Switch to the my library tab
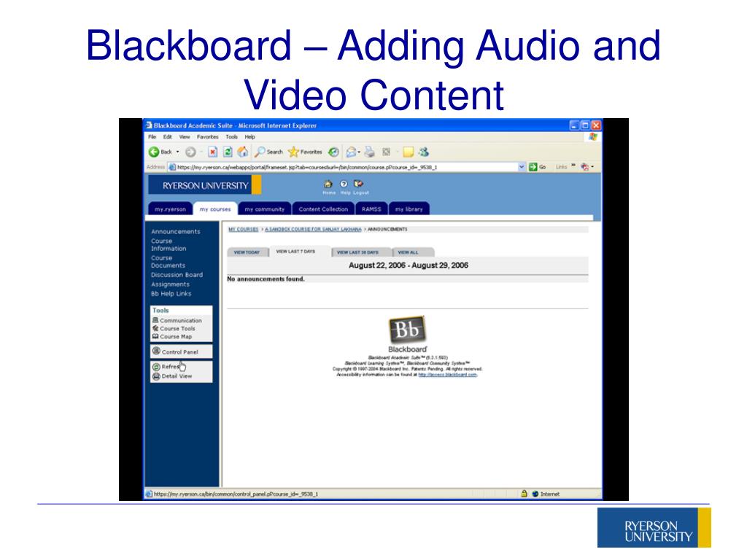This screenshot has height=560, width=747. pos(409,209)
